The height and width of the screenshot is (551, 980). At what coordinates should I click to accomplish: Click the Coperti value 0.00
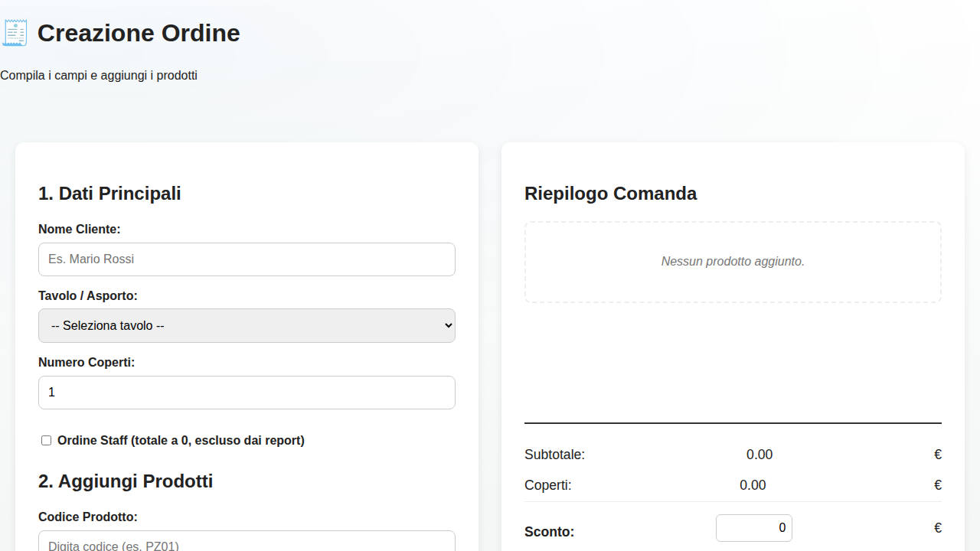pyautogui.click(x=753, y=485)
